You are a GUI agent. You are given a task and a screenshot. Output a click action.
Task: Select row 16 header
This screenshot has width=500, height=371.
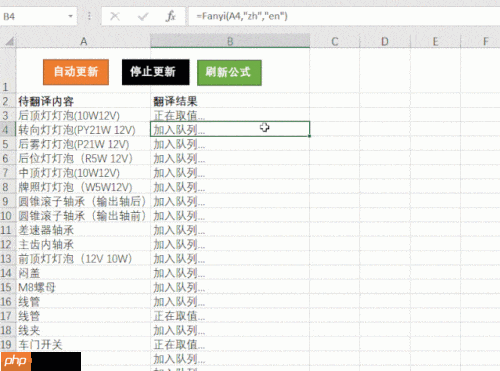[8, 301]
